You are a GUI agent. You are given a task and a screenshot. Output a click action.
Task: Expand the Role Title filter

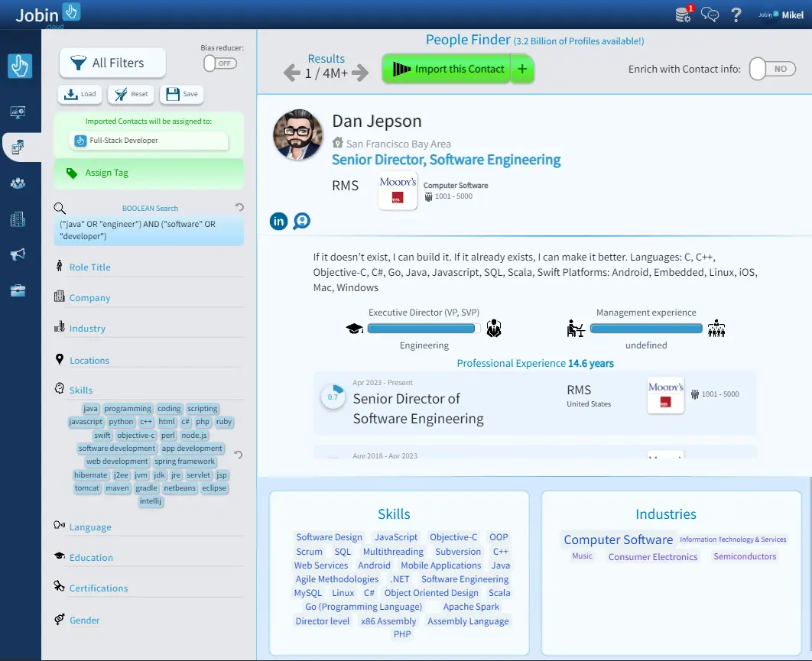[89, 267]
